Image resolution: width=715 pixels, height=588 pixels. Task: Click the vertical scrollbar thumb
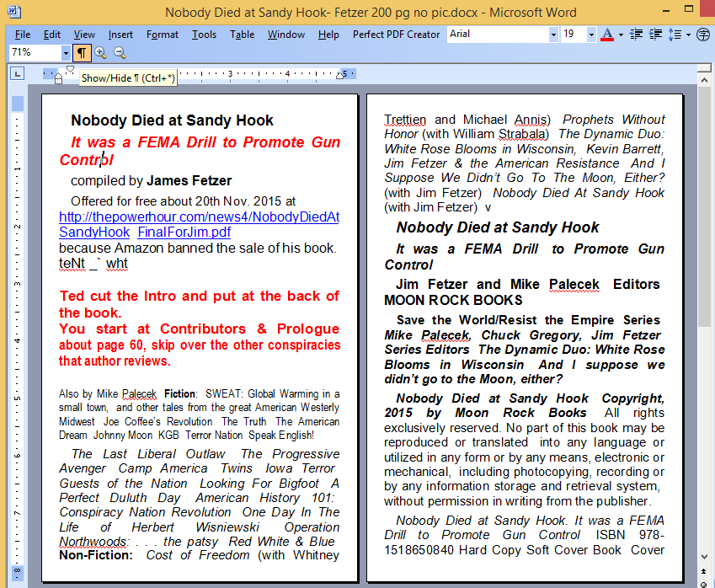click(705, 207)
